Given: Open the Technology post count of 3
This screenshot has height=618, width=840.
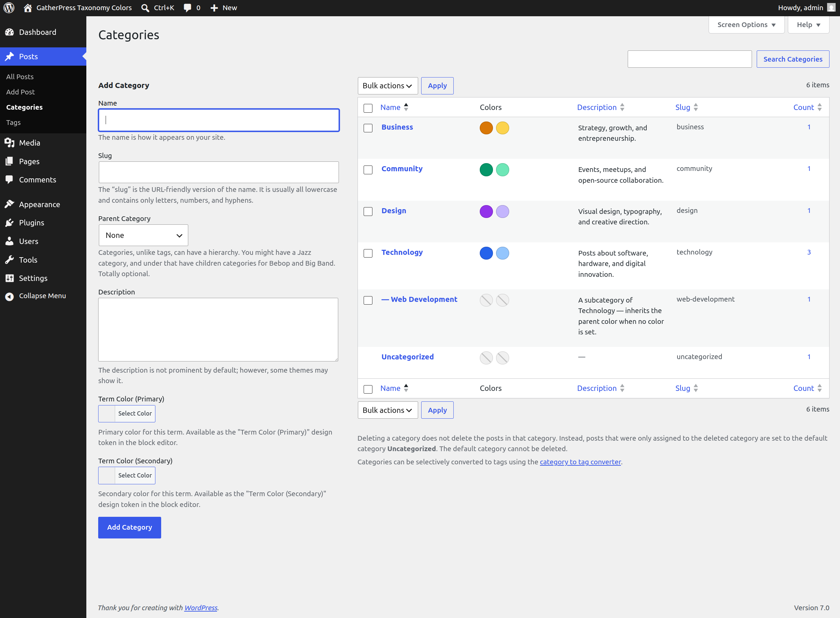Looking at the screenshot, I should 809,252.
